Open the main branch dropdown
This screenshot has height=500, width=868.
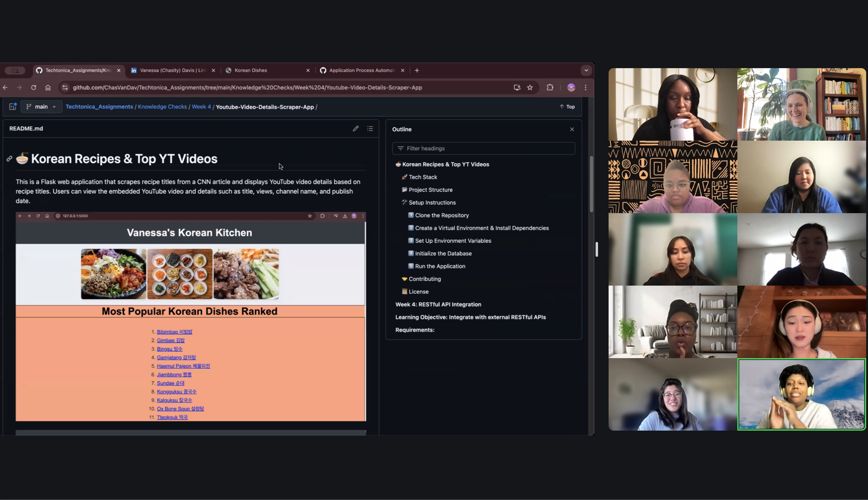tap(41, 107)
